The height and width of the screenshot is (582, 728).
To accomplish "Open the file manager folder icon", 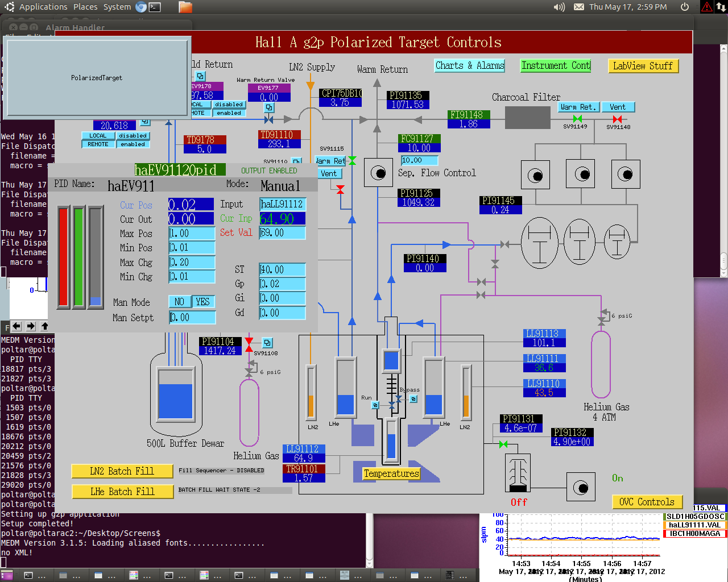I will click(x=185, y=7).
